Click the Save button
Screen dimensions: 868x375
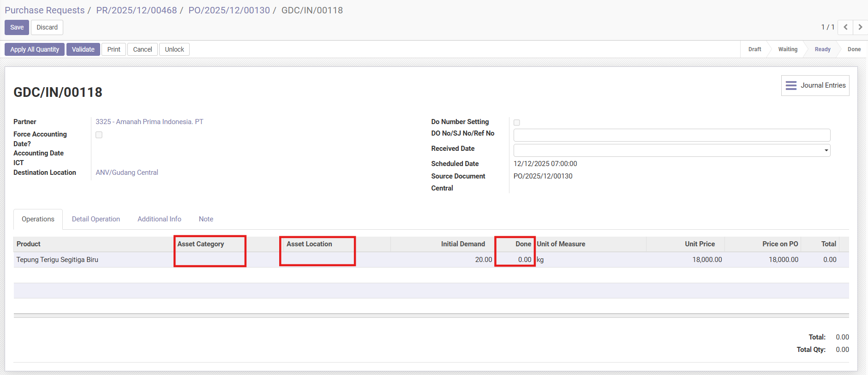[17, 27]
